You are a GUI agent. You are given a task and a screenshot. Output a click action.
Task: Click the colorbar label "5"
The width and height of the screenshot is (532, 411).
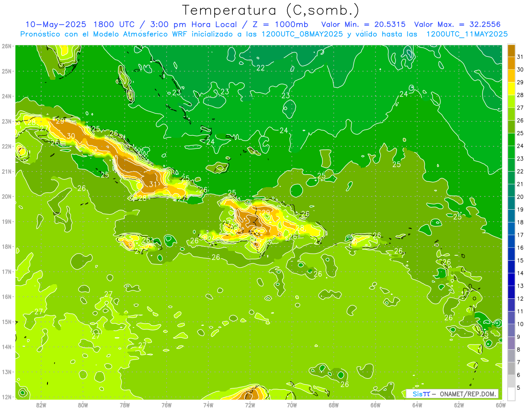[519, 388]
